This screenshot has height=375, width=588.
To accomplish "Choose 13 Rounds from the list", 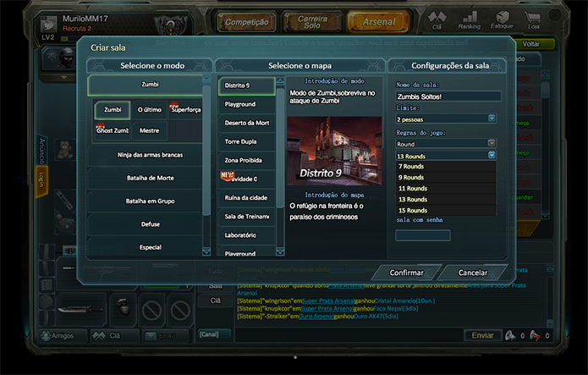I will click(446, 199).
